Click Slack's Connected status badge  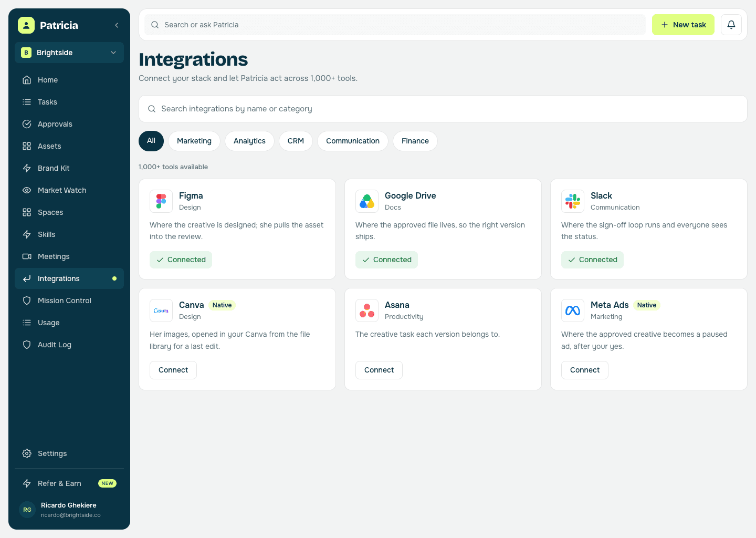click(592, 260)
